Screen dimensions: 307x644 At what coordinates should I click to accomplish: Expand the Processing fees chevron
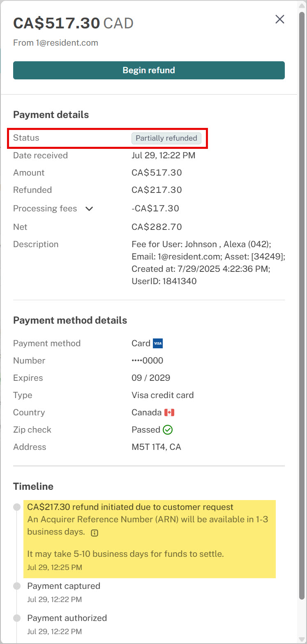coord(89,209)
